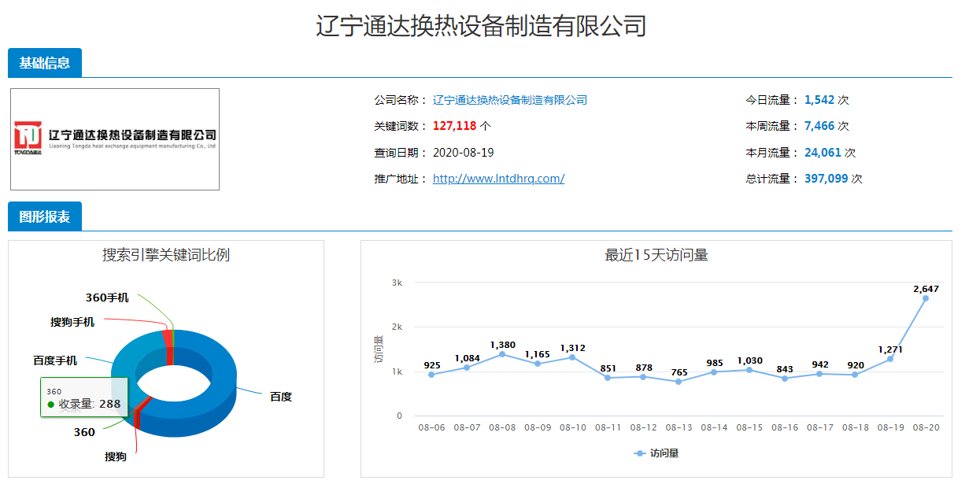
Task: Click the 08-10 date on the x-axis
Action: tap(573, 427)
